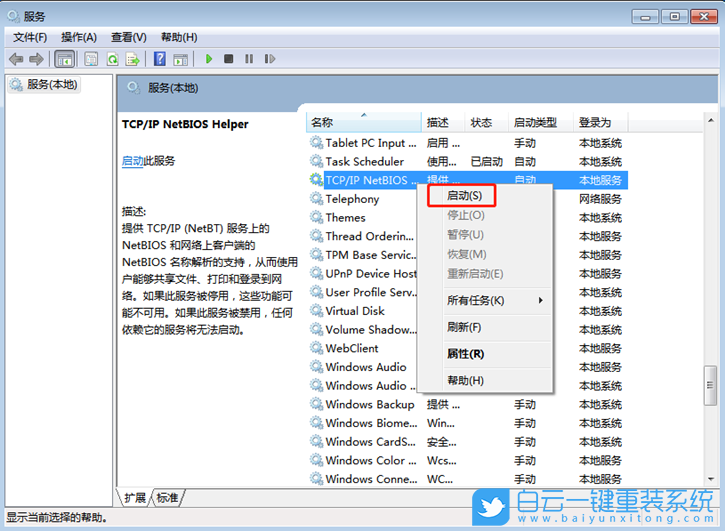
Task: Click 已启动 status of Task Scheduler
Action: pyautogui.click(x=486, y=161)
